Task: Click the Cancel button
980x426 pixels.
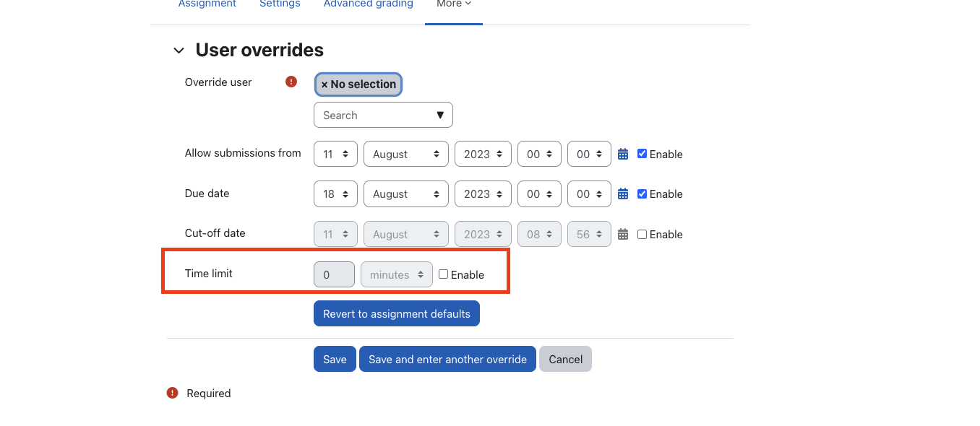Action: coord(565,359)
